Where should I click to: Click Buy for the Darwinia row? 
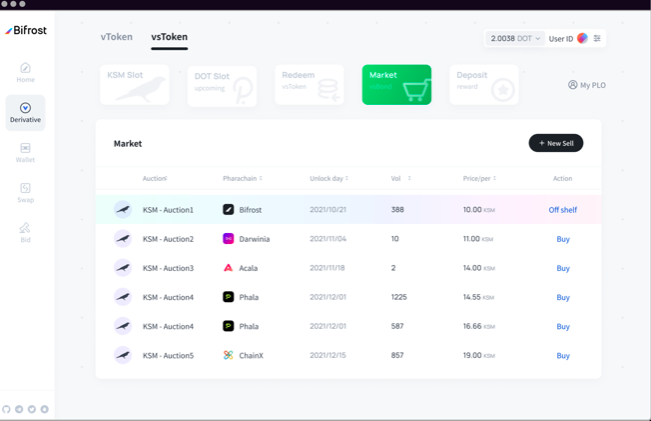[x=563, y=239]
